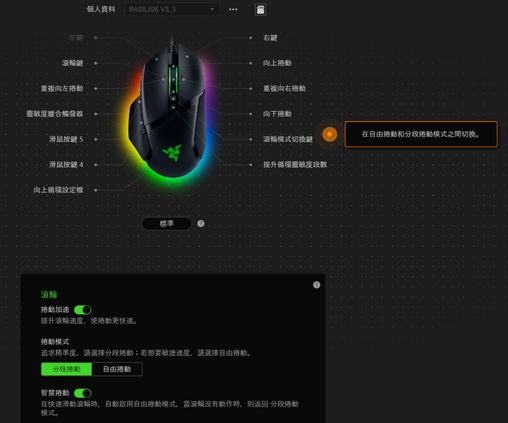Select the 提升循環靈敏度段數 assignment

pyautogui.click(x=295, y=164)
